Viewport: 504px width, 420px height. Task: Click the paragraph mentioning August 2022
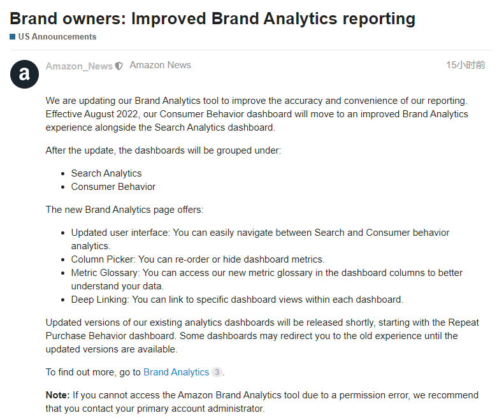tap(257, 114)
